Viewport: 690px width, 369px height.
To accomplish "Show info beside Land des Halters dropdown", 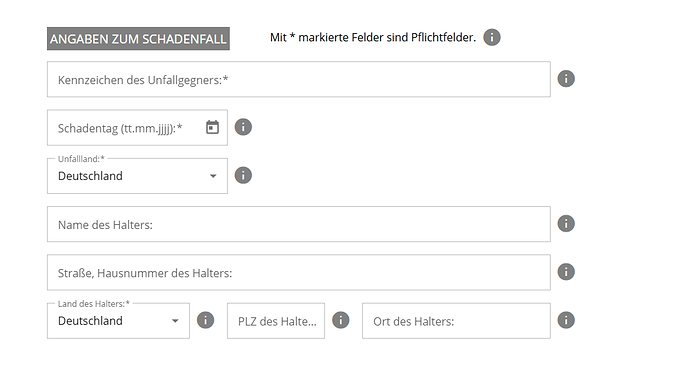I will click(206, 320).
